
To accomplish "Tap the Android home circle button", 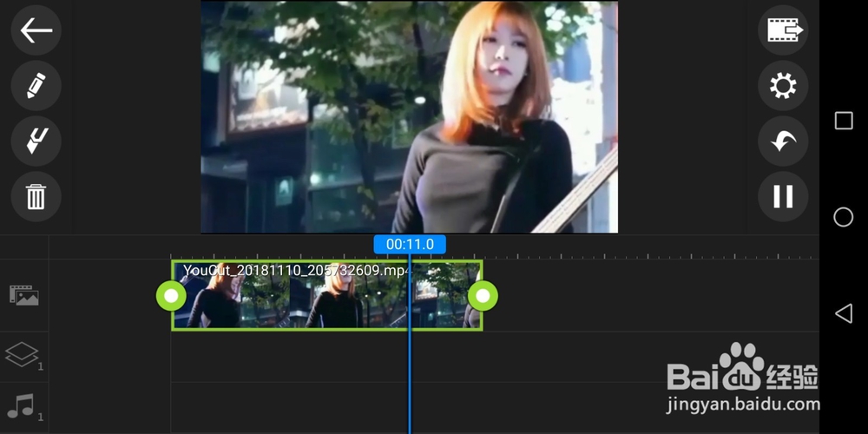I will (x=844, y=217).
